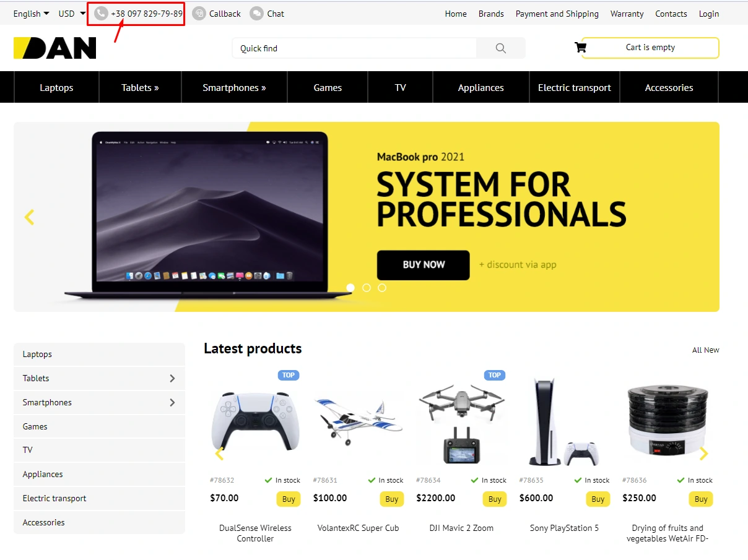Open Smartphones menu in black navbar
The height and width of the screenshot is (560, 748).
coord(234,87)
